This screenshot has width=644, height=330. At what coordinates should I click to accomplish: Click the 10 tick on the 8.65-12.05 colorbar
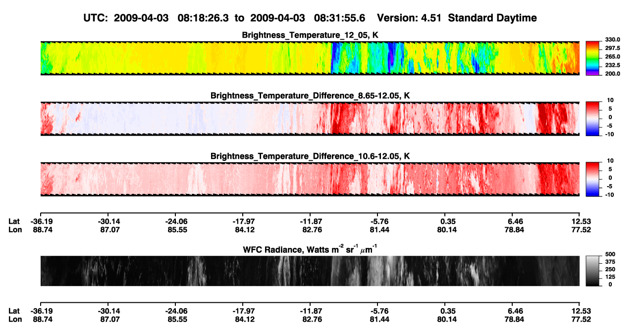610,100
